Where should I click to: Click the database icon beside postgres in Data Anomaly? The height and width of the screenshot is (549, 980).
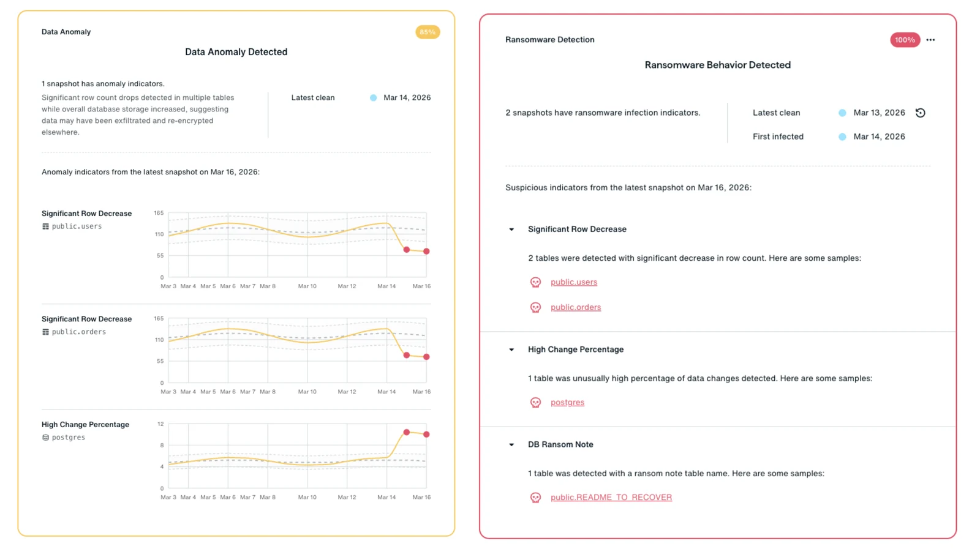tap(45, 438)
